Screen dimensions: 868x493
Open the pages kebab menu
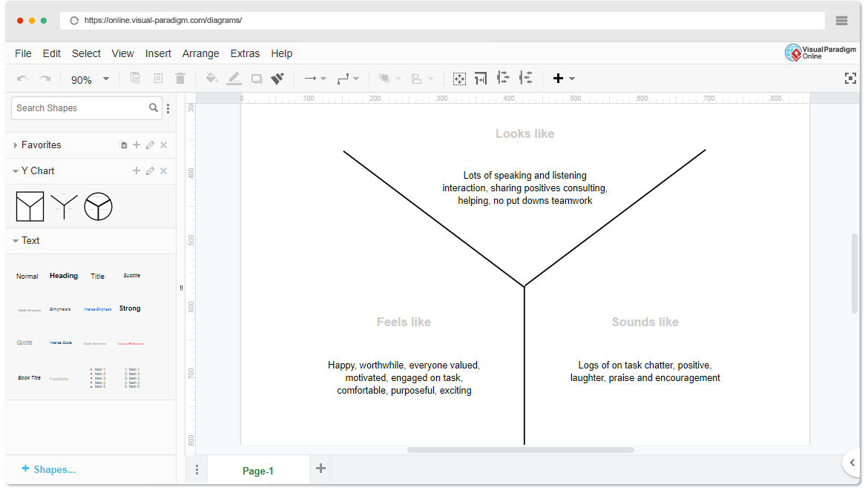tap(197, 470)
